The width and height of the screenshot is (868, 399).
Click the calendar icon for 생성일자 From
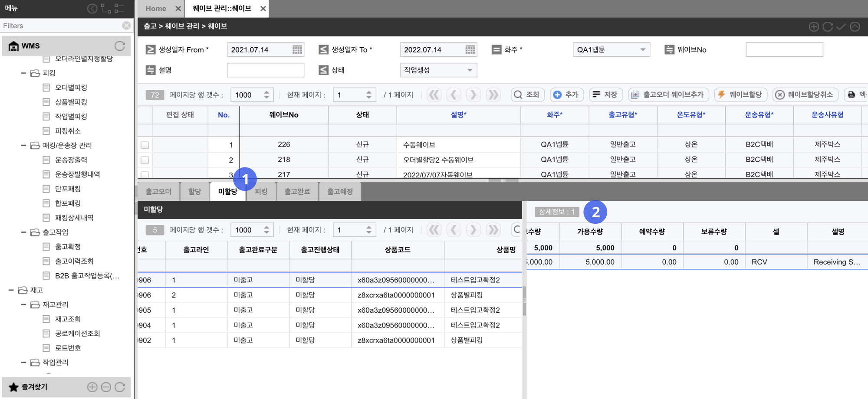coord(297,50)
